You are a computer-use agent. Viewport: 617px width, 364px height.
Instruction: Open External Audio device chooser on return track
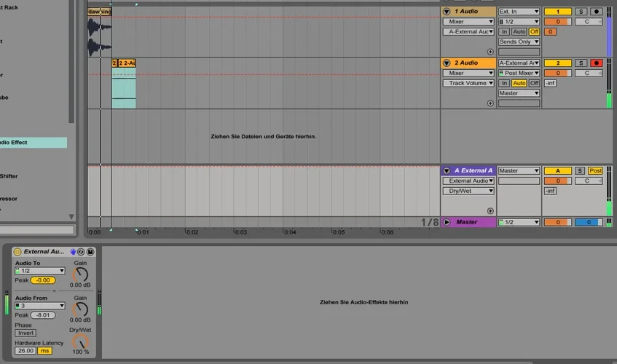(468, 181)
